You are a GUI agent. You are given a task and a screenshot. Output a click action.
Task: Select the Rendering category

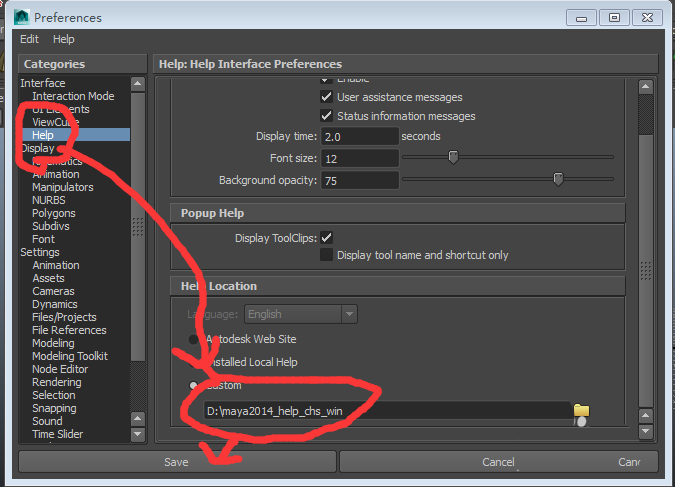coord(57,382)
